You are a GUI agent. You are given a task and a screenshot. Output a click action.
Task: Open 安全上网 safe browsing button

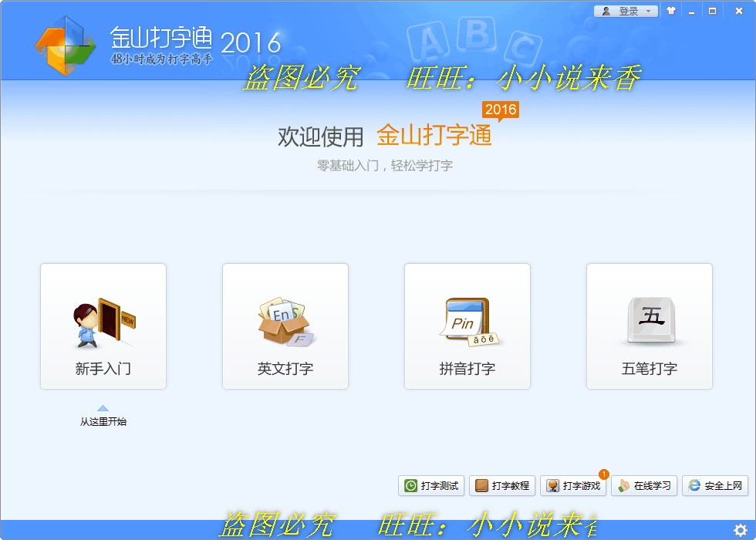coord(715,485)
